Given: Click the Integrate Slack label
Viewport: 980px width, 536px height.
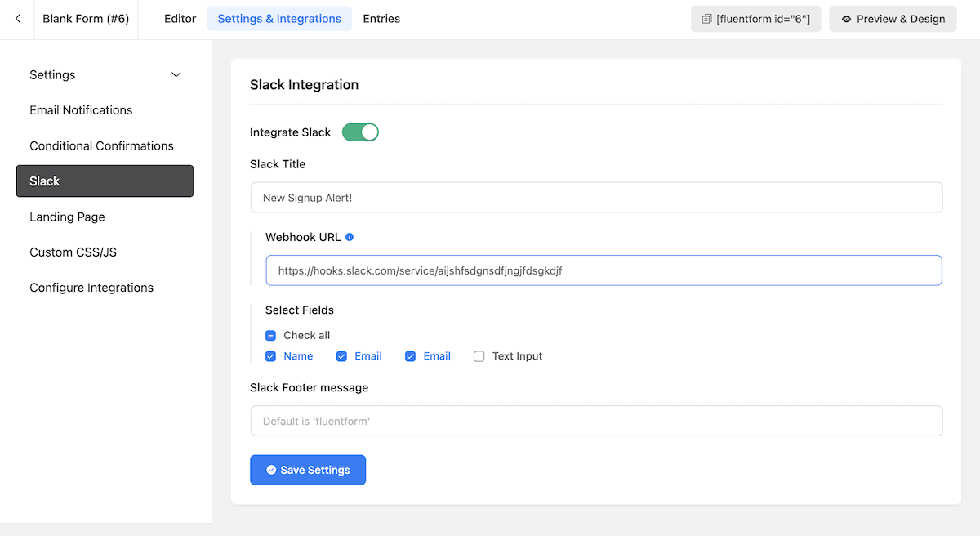Looking at the screenshot, I should coord(290,132).
